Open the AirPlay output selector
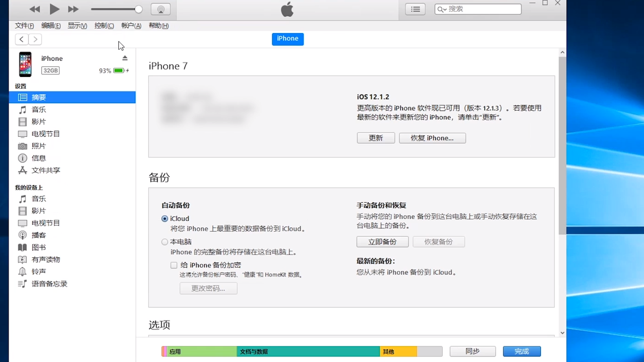Image resolution: width=644 pixels, height=362 pixels. pyautogui.click(x=160, y=9)
